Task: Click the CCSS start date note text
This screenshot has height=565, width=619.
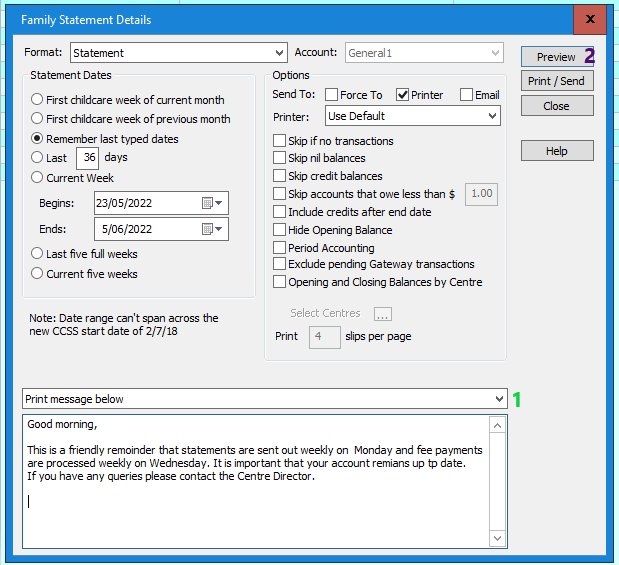Action: [124, 325]
